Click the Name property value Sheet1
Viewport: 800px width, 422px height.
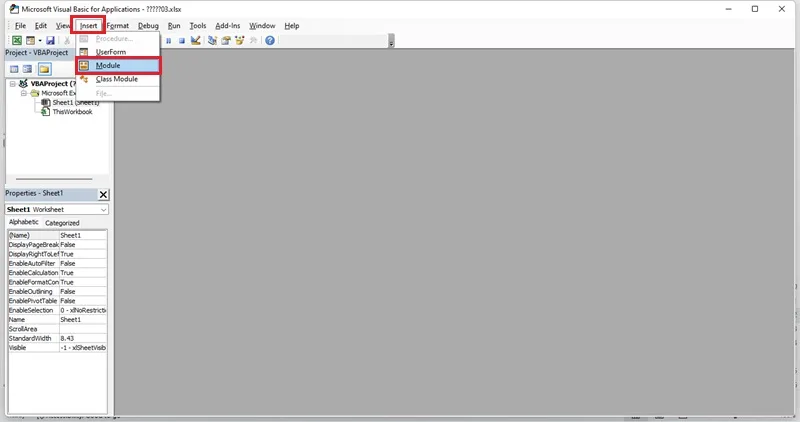tap(83, 319)
